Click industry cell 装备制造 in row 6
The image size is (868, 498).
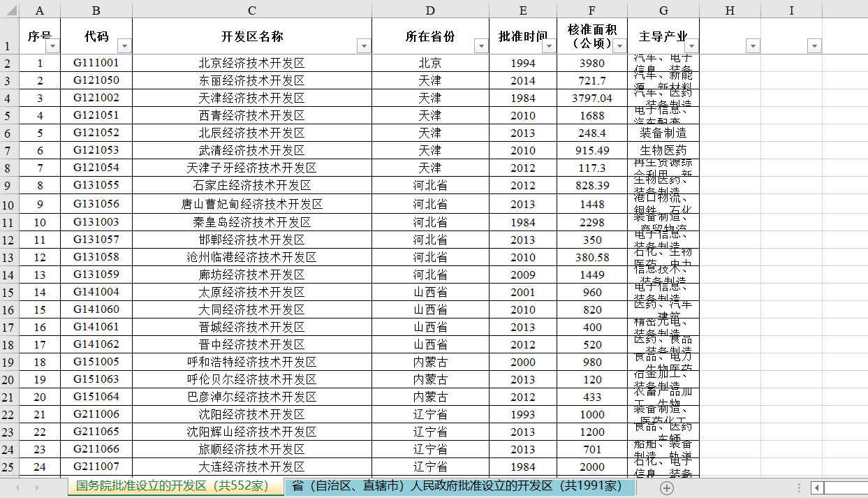[x=663, y=133]
